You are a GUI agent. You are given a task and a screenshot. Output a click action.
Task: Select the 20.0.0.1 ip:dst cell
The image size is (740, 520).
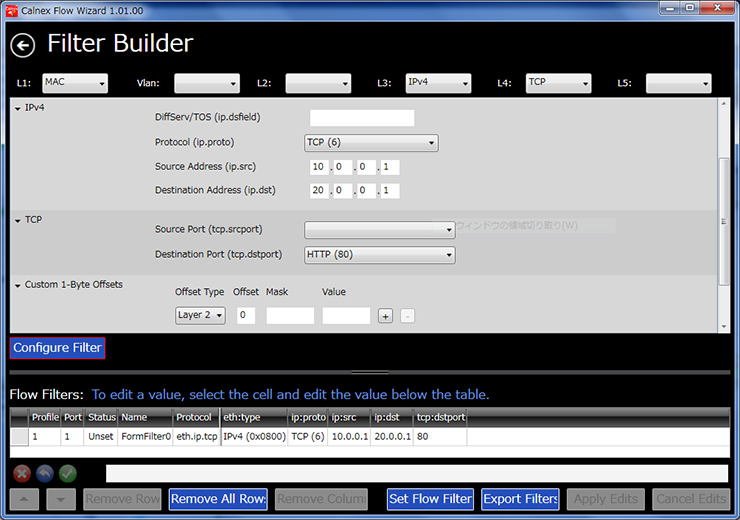[392, 436]
